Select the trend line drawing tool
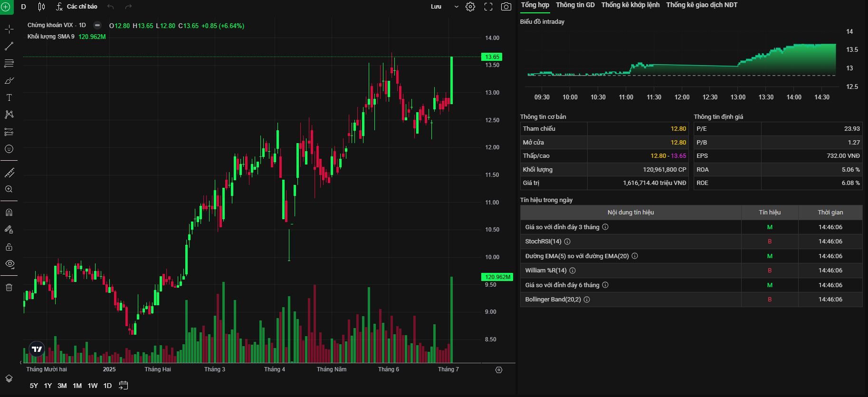The height and width of the screenshot is (397, 868). pyautogui.click(x=9, y=46)
